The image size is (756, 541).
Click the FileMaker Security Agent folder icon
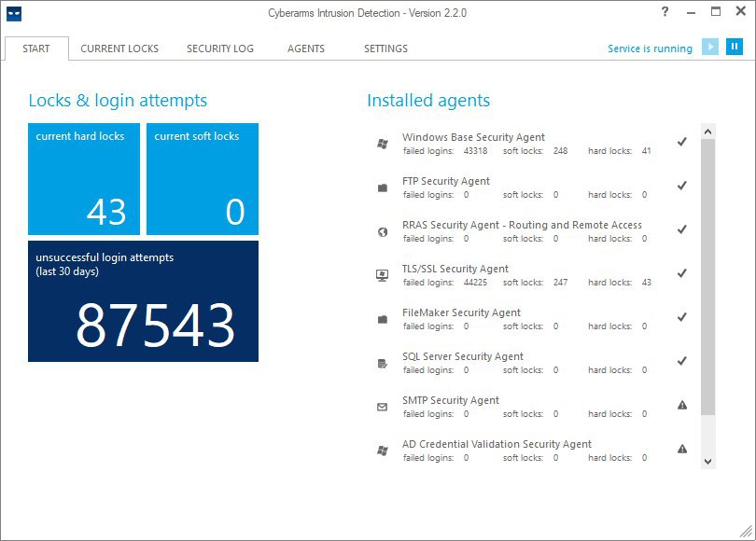(x=383, y=319)
